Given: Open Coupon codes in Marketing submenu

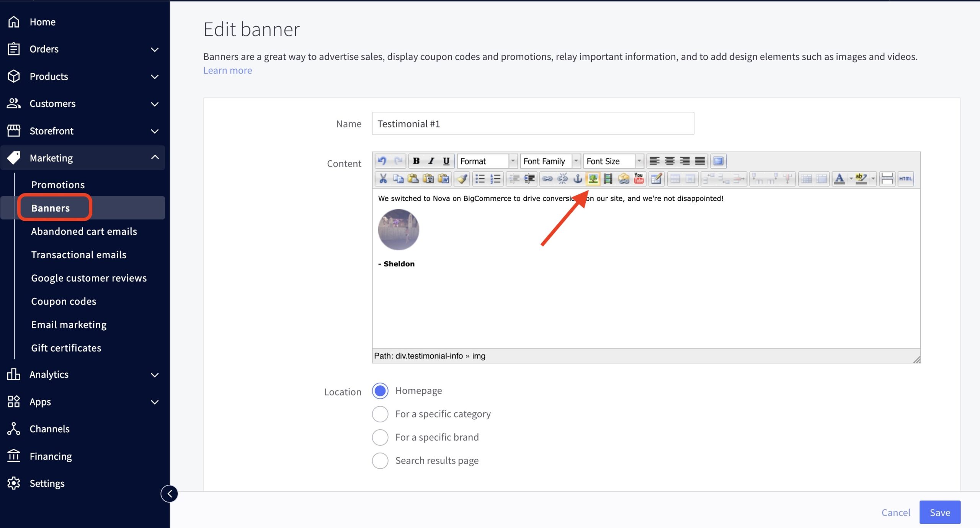Looking at the screenshot, I should coord(64,301).
